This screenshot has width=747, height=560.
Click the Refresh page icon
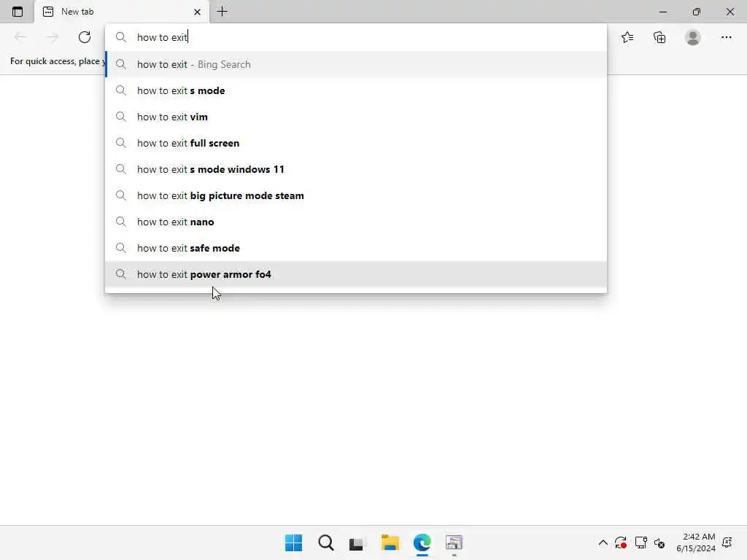point(85,37)
